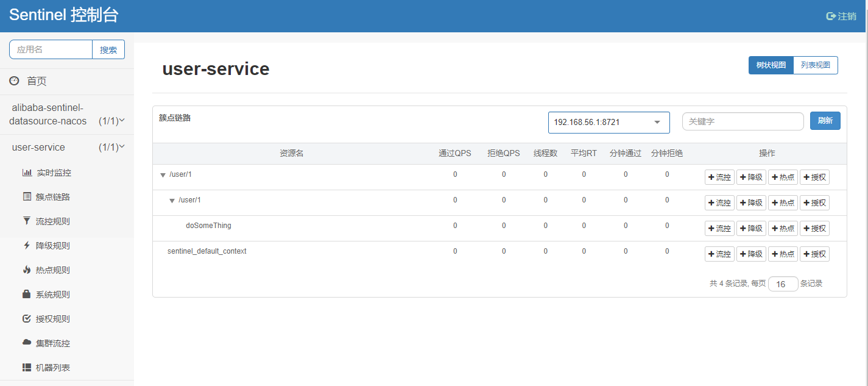Add 降级 rule for top /user/1 row

[x=751, y=177]
